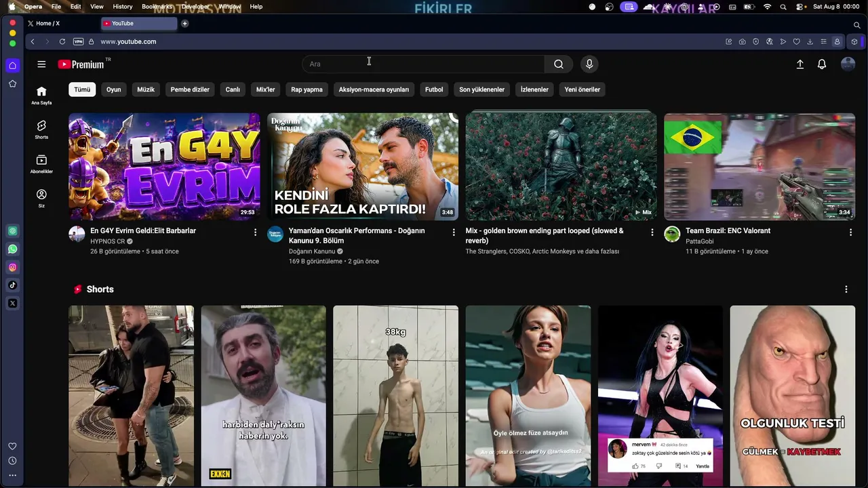Activate voice search microphone

pos(589,64)
